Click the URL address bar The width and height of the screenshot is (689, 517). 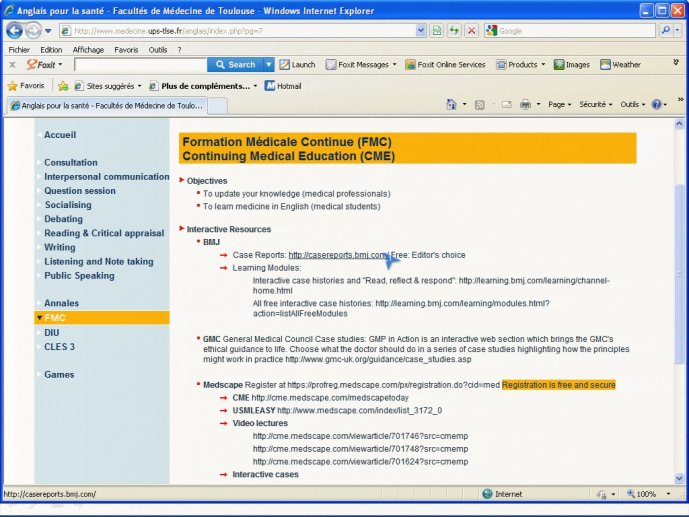coord(239,31)
